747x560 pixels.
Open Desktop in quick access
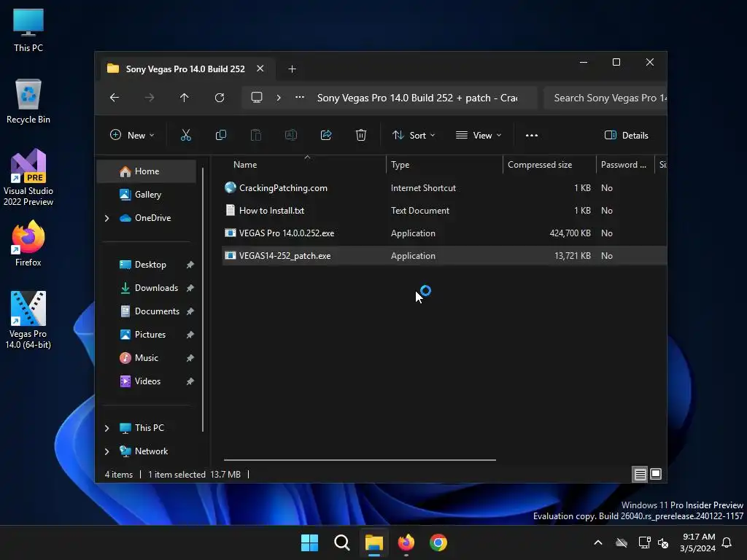pyautogui.click(x=146, y=265)
